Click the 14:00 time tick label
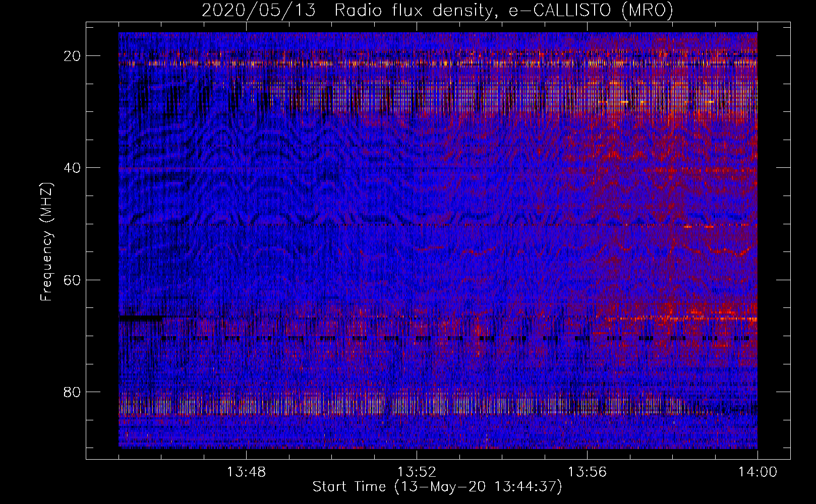Viewport: 816px width, 504px height. tap(757, 472)
